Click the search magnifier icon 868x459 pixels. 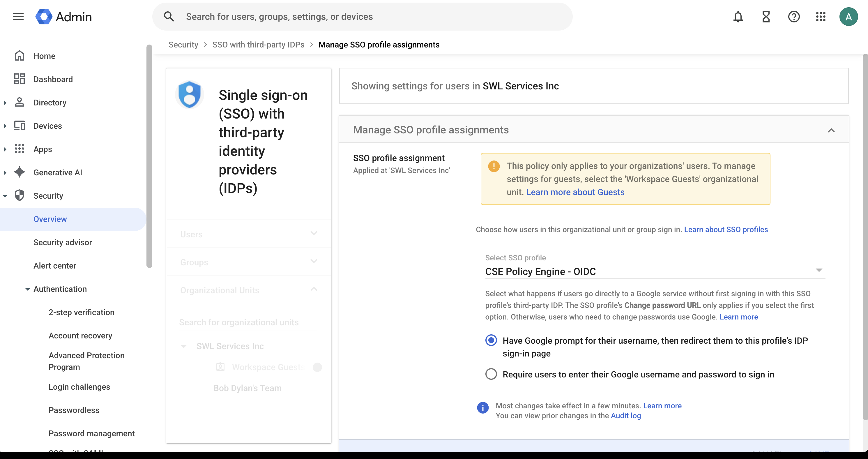click(169, 17)
